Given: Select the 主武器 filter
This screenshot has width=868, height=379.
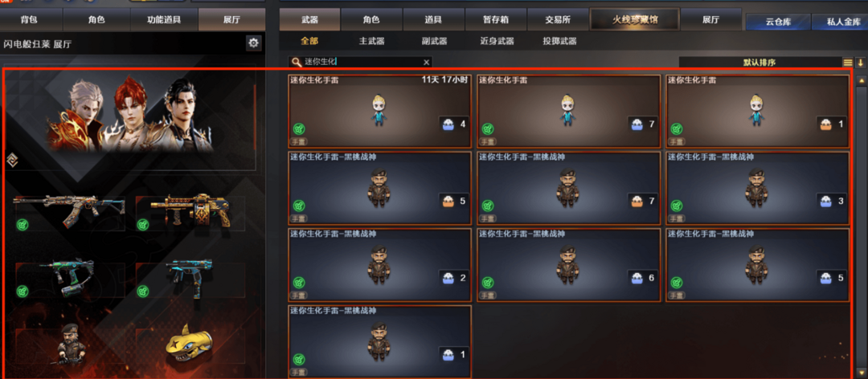Looking at the screenshot, I should click(371, 42).
